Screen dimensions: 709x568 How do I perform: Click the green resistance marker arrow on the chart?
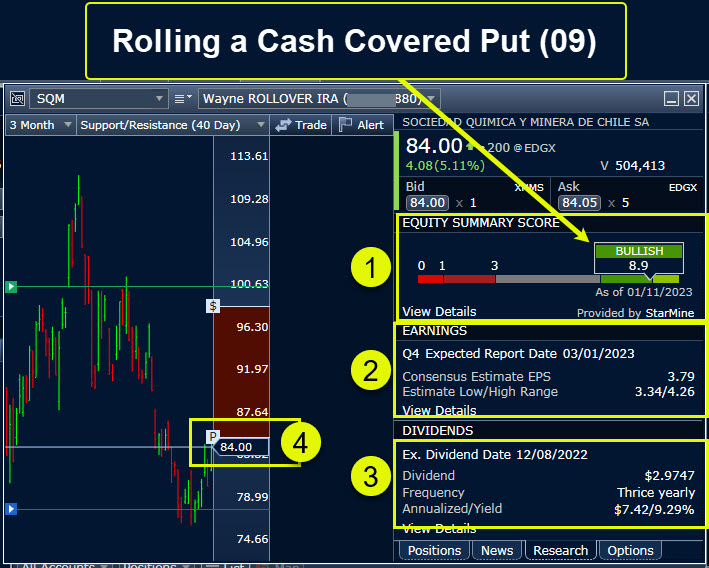pyautogui.click(x=11, y=287)
